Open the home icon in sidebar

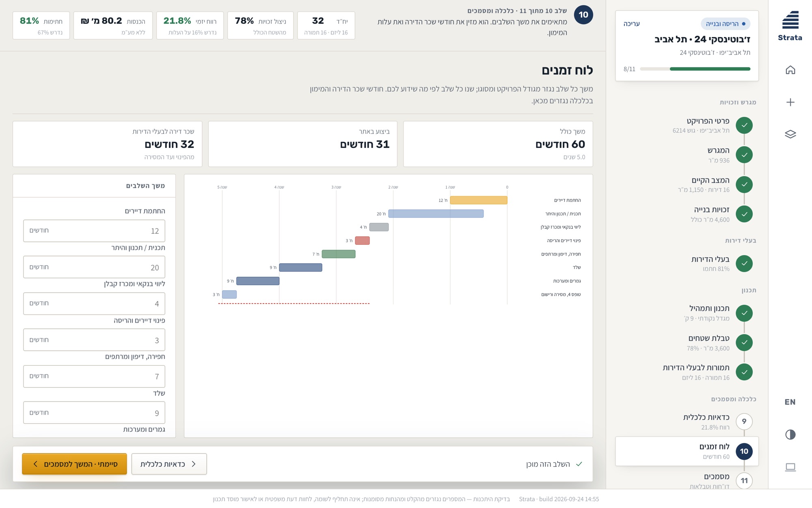[790, 70]
